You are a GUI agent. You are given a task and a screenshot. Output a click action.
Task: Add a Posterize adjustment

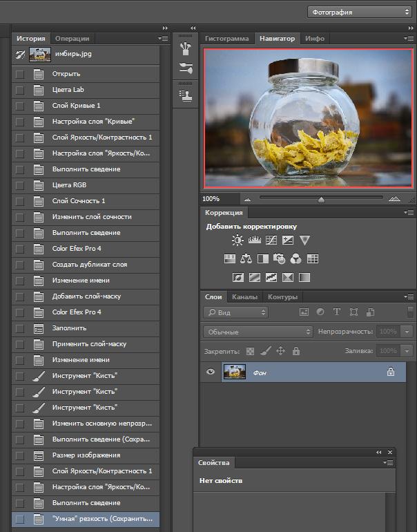tap(255, 278)
